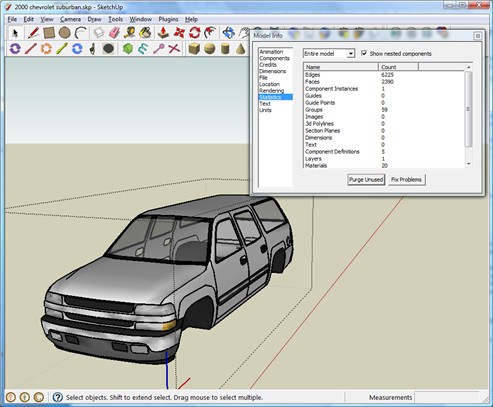This screenshot has height=407, width=493.
Task: Click the statistics list scroll-down arrow
Action: [x=469, y=164]
